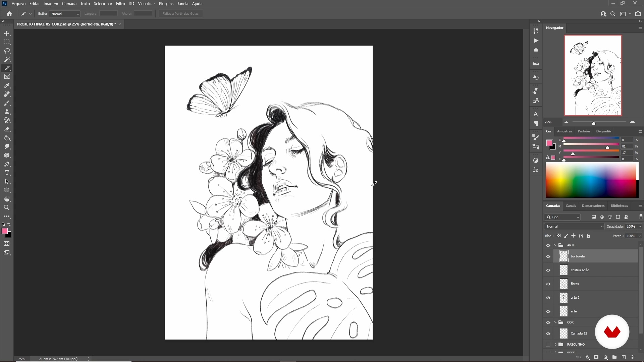Select the Rectangular Marquee tool
Viewport: 644px width, 362px height.
[x=7, y=42]
